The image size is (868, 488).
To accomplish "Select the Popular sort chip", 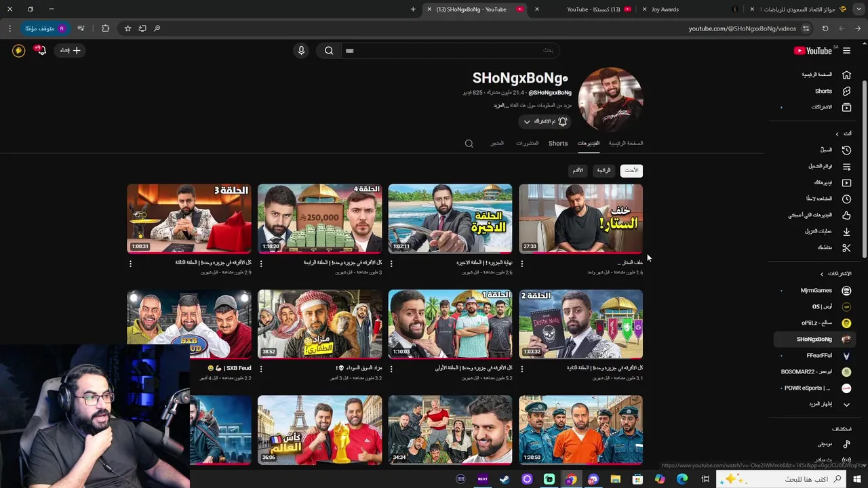I will point(604,171).
